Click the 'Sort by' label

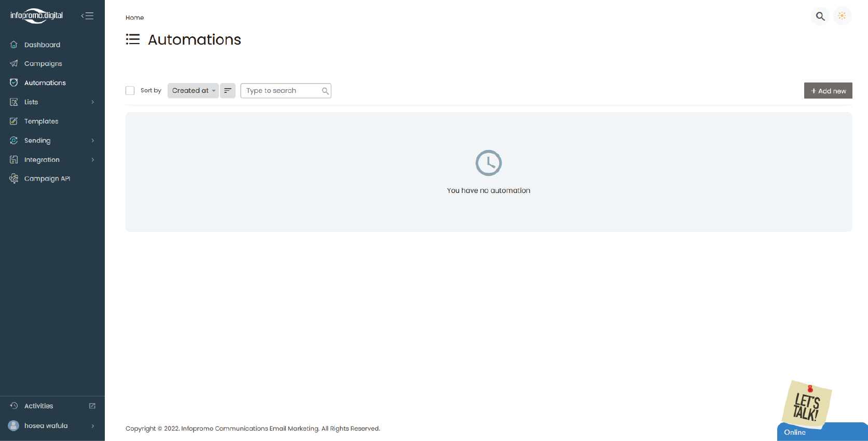tap(151, 90)
